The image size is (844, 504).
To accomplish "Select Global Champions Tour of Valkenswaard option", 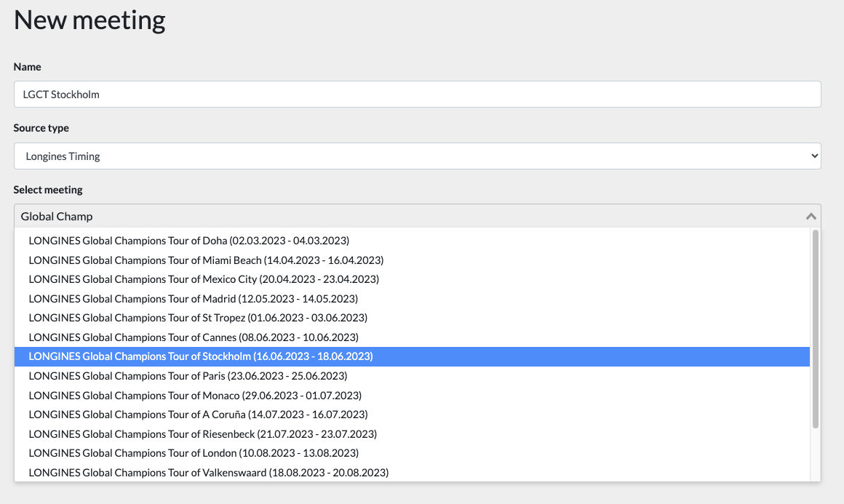I will tap(412, 472).
